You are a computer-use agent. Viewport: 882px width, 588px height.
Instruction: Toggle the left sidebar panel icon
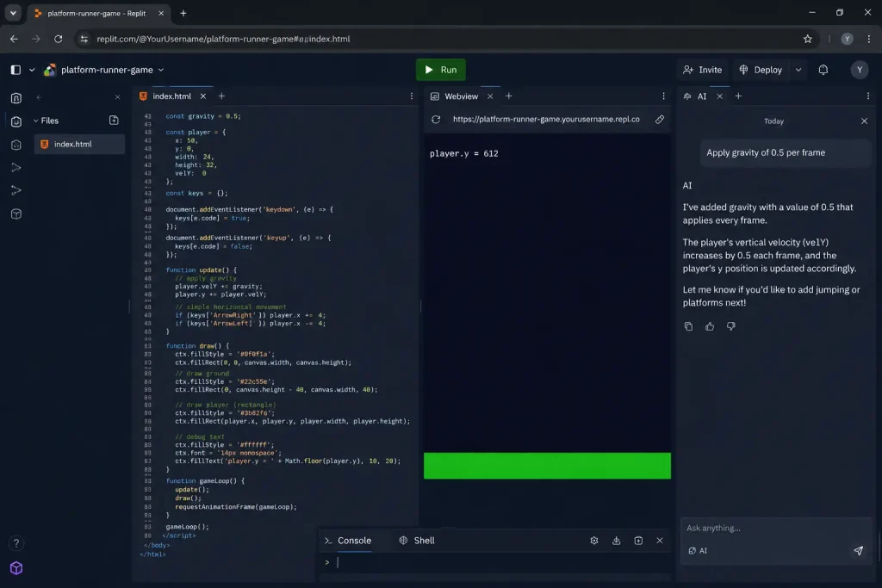coord(16,70)
